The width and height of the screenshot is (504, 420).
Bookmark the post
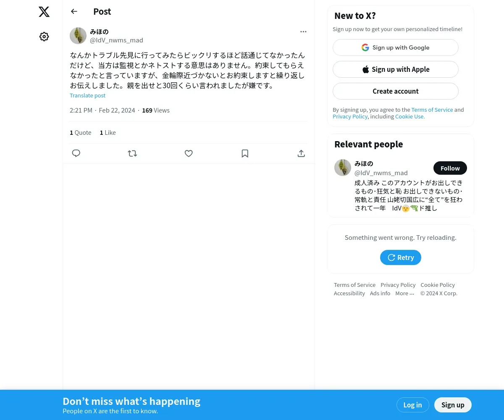pyautogui.click(x=245, y=153)
